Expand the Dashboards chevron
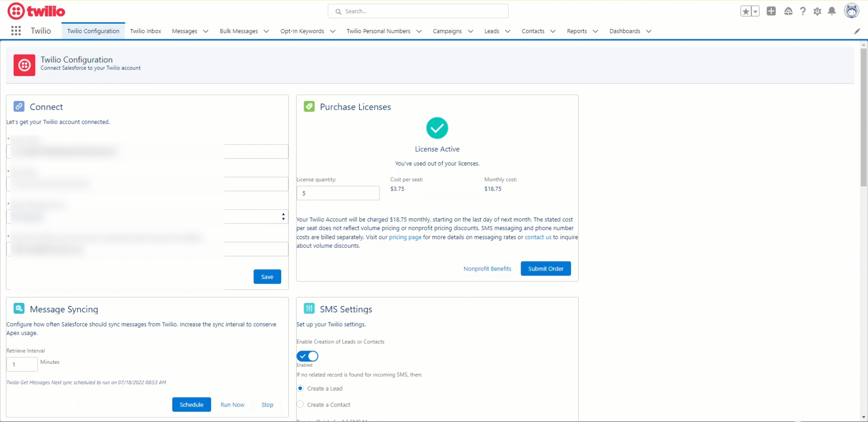868x422 pixels. 649,31
